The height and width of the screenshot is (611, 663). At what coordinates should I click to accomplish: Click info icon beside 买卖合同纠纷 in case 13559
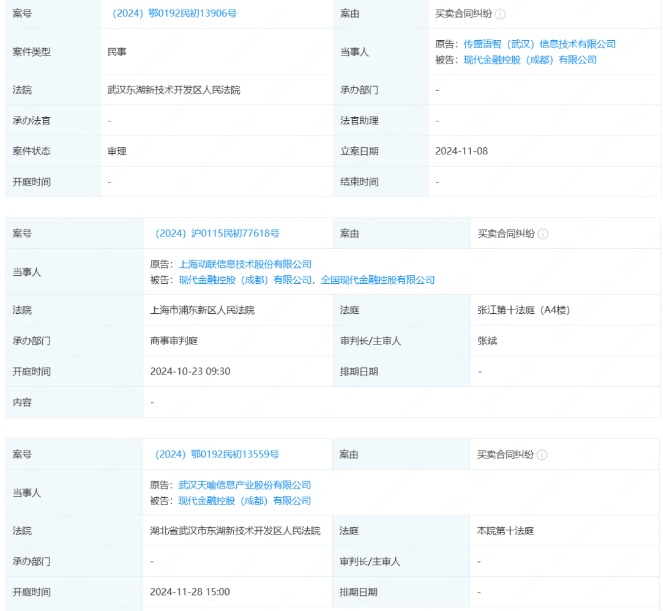542,455
